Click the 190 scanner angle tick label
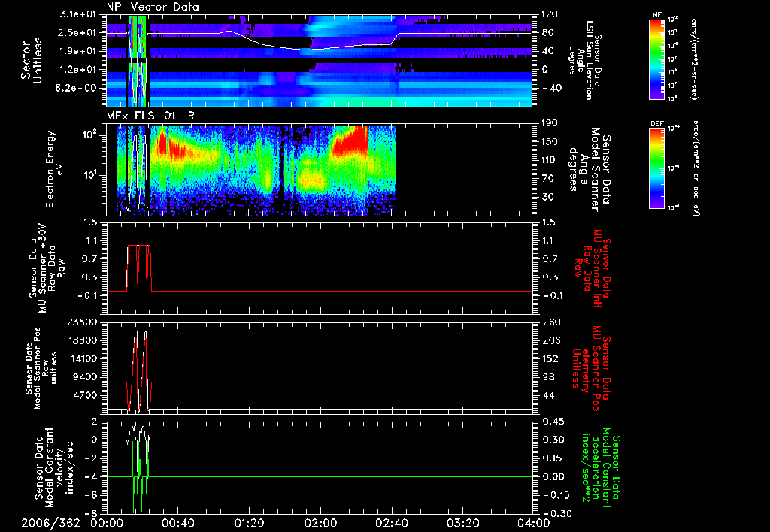 548,123
